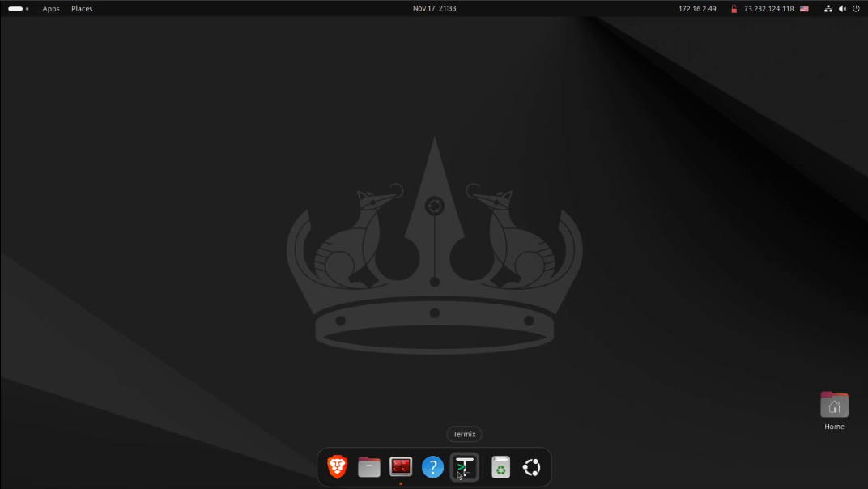Click the volume speaker icon in top bar

click(842, 9)
